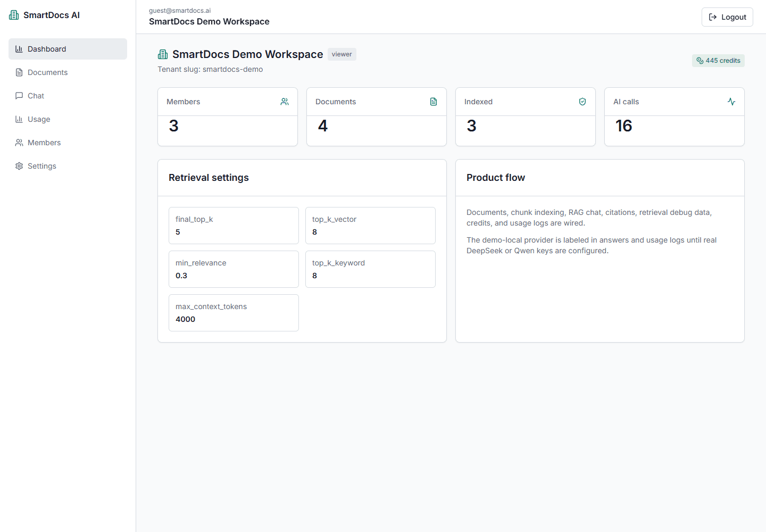Click the Documents count value 4
The image size is (766, 532).
click(x=323, y=126)
